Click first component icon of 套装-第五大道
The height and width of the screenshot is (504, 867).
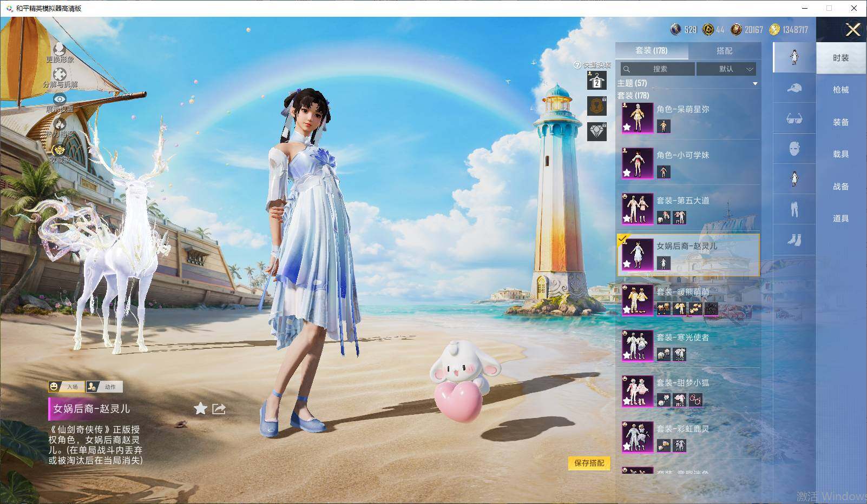coord(664,217)
